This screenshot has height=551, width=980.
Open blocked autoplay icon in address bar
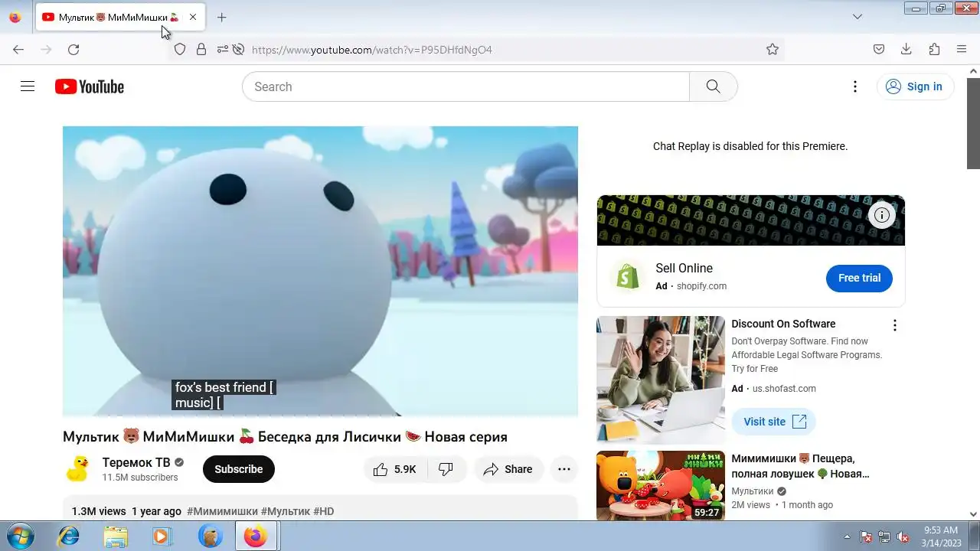(238, 49)
